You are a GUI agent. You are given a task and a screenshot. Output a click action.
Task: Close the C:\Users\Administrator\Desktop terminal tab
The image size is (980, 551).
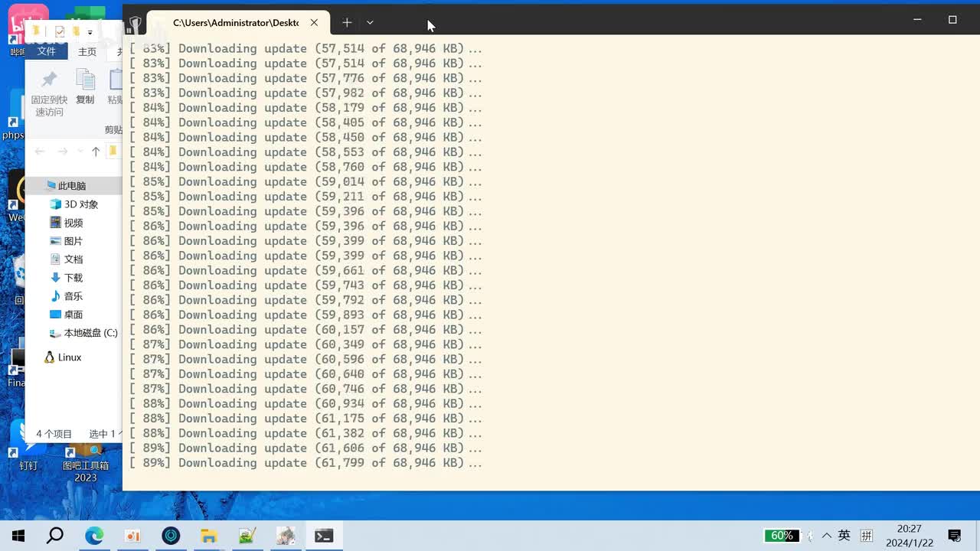[314, 23]
